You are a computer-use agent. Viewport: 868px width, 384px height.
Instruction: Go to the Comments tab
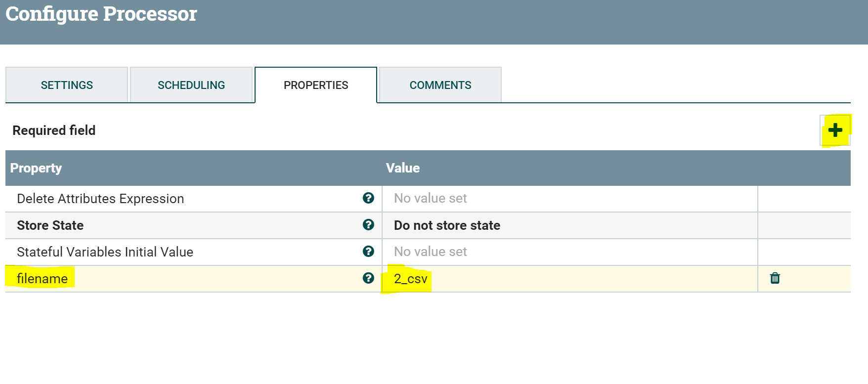(x=440, y=85)
